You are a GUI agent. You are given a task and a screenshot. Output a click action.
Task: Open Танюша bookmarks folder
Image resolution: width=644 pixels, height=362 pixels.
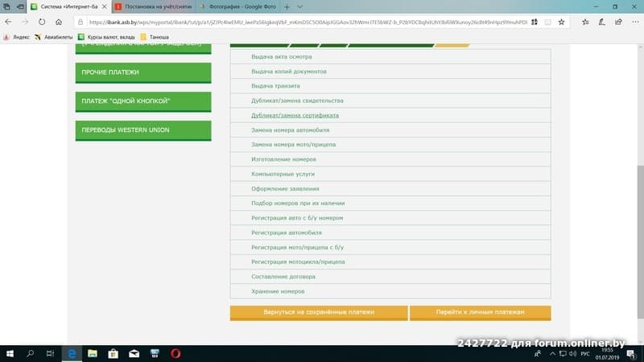coord(155,37)
